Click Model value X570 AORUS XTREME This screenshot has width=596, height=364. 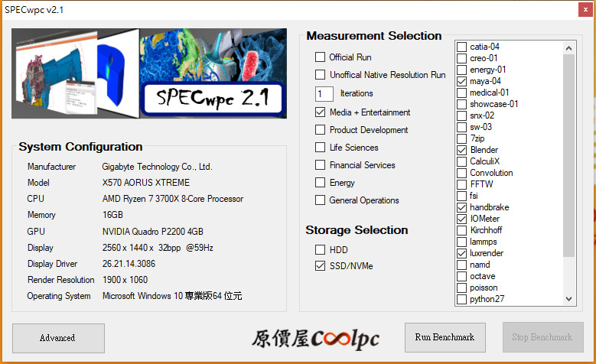(x=146, y=183)
